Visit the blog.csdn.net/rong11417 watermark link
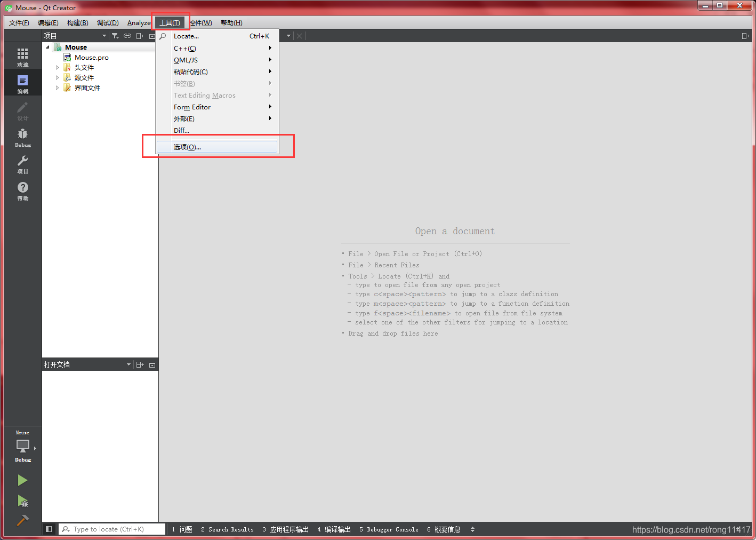This screenshot has height=540, width=756. coord(690,530)
